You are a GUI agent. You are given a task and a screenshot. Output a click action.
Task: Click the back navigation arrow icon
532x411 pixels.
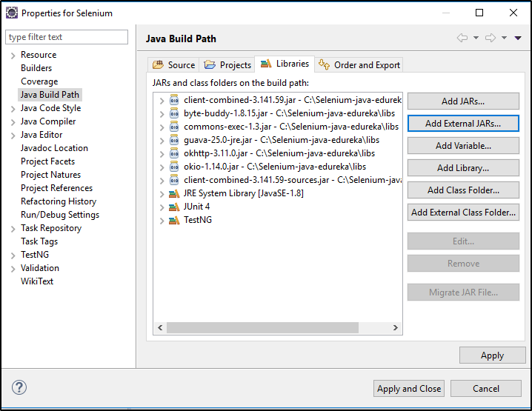[462, 38]
